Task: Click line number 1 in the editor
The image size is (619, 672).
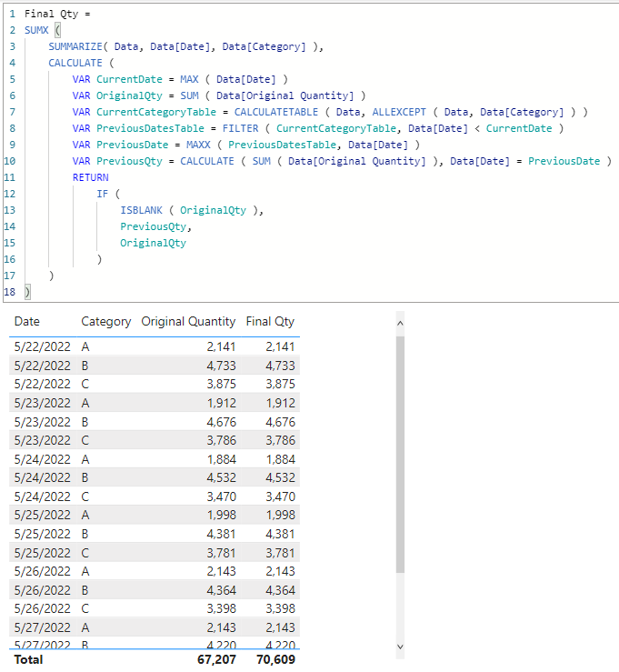Action: (13, 14)
